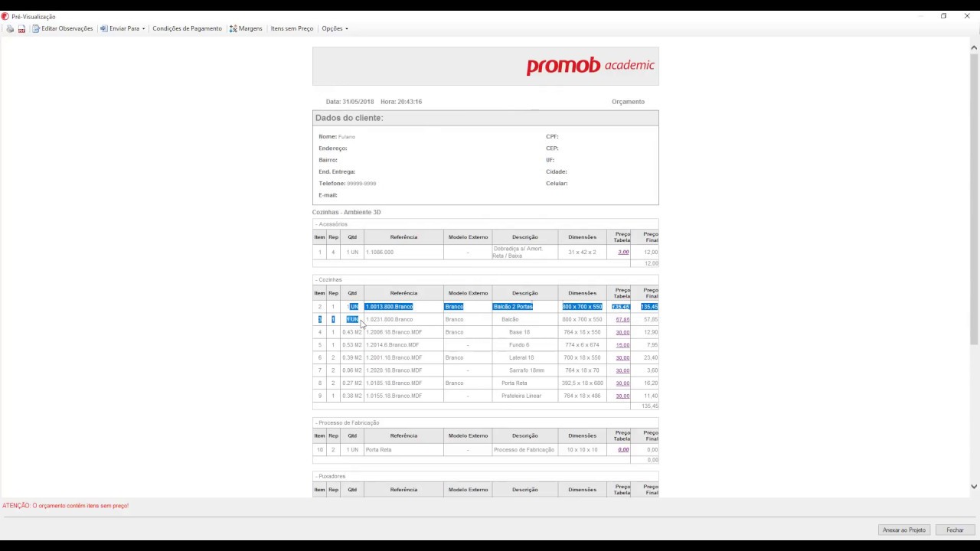The height and width of the screenshot is (551, 980).
Task: Click the description Balcão 2 Portas
Action: click(513, 307)
